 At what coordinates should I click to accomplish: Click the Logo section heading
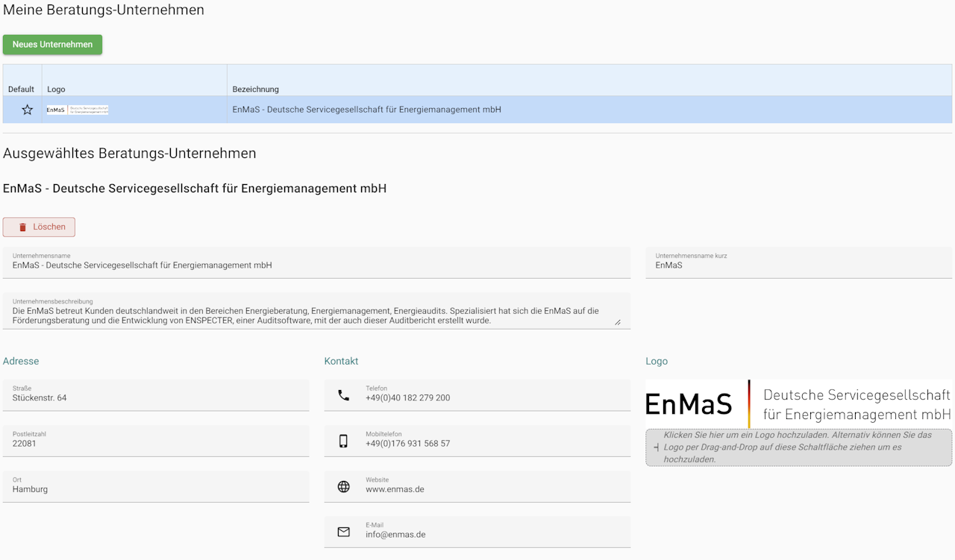tap(657, 361)
